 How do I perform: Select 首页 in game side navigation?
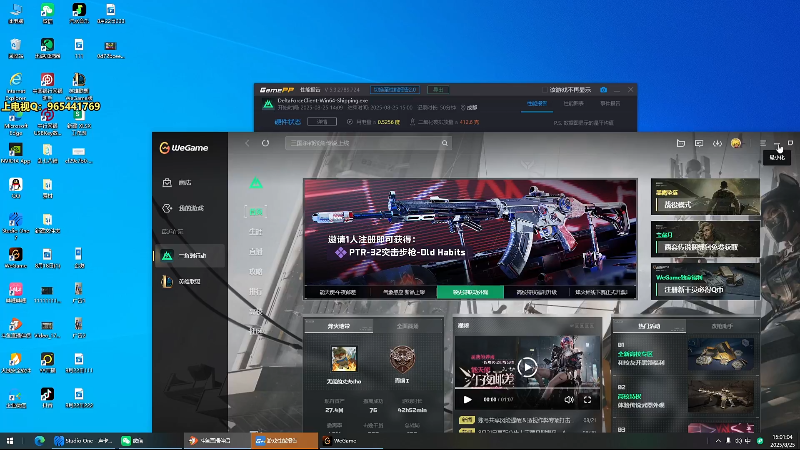[256, 212]
